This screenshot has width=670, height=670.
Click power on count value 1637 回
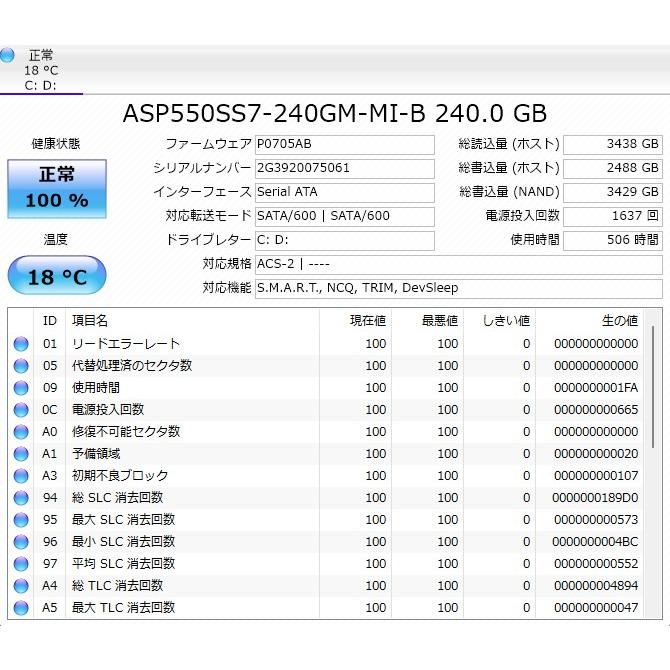click(x=613, y=217)
